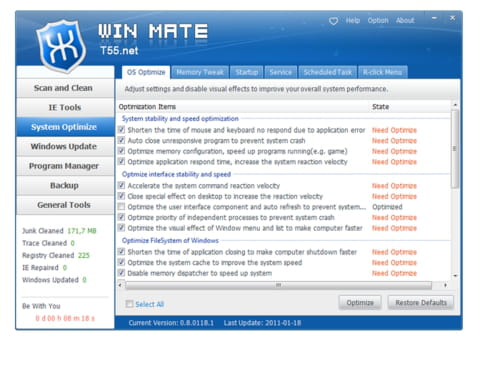The width and height of the screenshot is (500, 367).
Task: Click the Optimize button
Action: pyautogui.click(x=360, y=303)
